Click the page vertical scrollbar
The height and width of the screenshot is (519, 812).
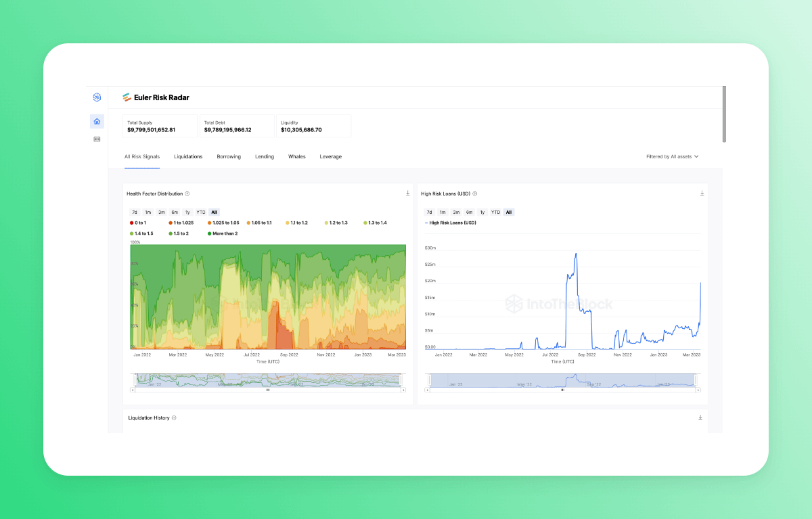point(724,114)
